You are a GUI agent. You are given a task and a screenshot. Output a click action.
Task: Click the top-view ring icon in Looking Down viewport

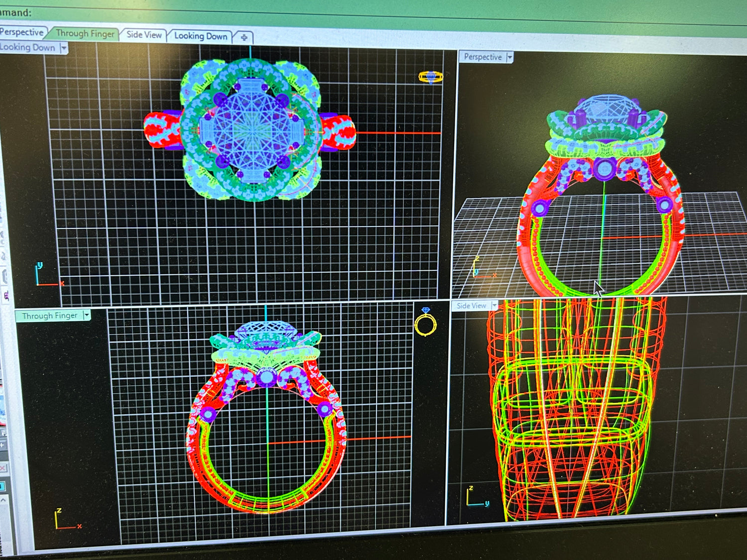click(x=430, y=77)
